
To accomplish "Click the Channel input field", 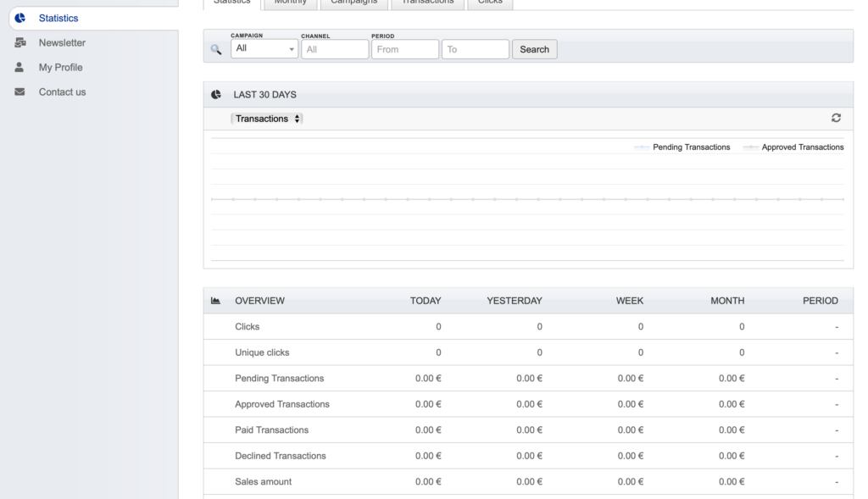I will coord(335,49).
